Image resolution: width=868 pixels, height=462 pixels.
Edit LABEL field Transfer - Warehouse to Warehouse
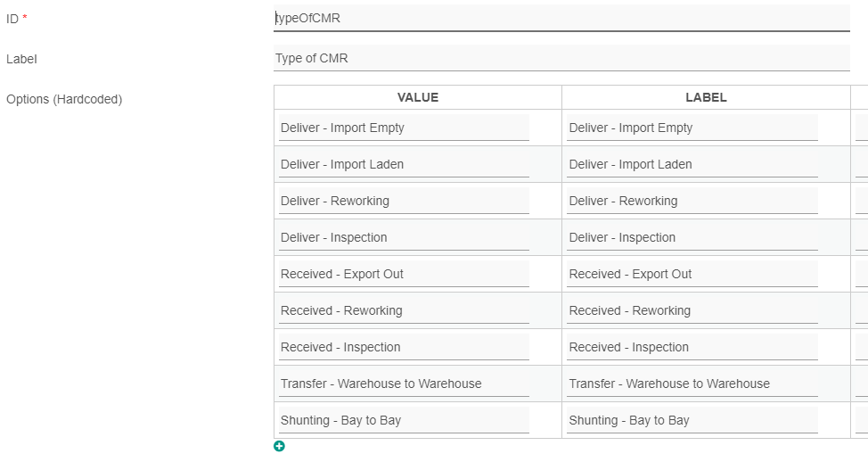coord(692,384)
